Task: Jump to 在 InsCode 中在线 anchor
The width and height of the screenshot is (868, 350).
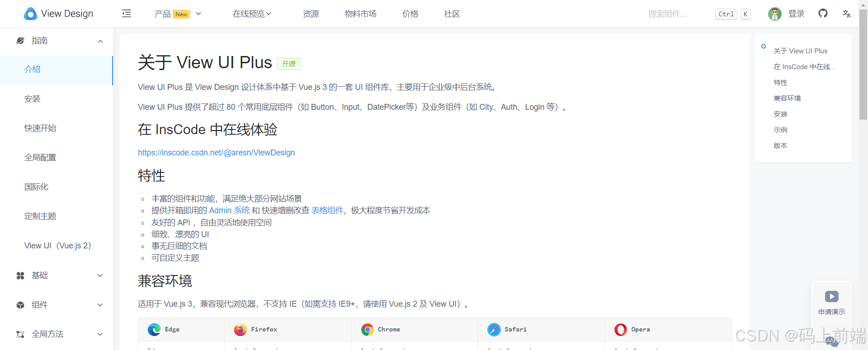Action: 805,67
